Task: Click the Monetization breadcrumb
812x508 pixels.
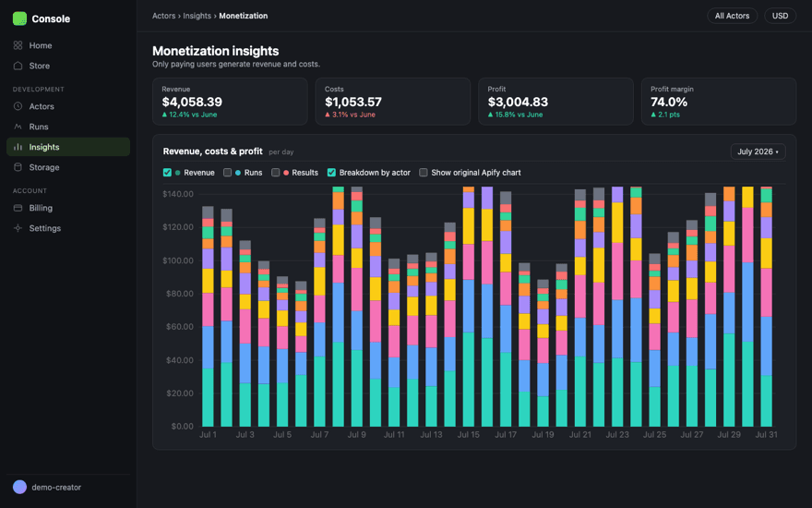Action: tap(244, 16)
